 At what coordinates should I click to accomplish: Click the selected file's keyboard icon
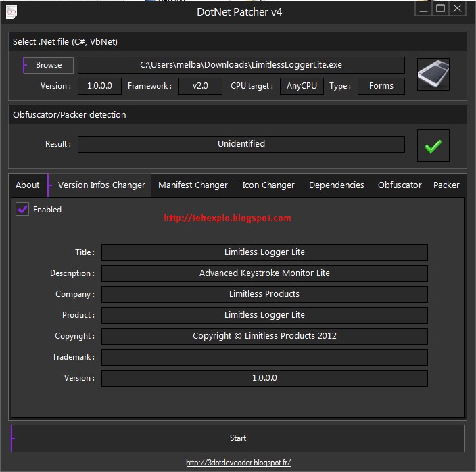coord(433,74)
